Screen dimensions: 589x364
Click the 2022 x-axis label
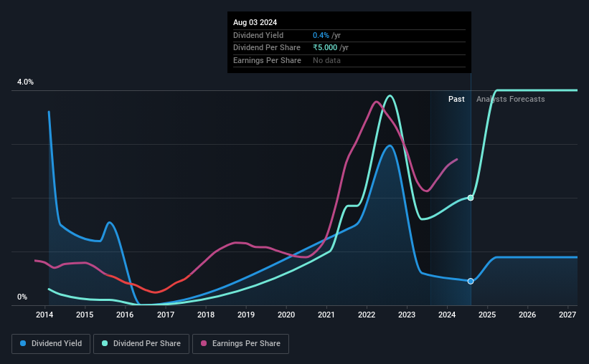point(367,315)
